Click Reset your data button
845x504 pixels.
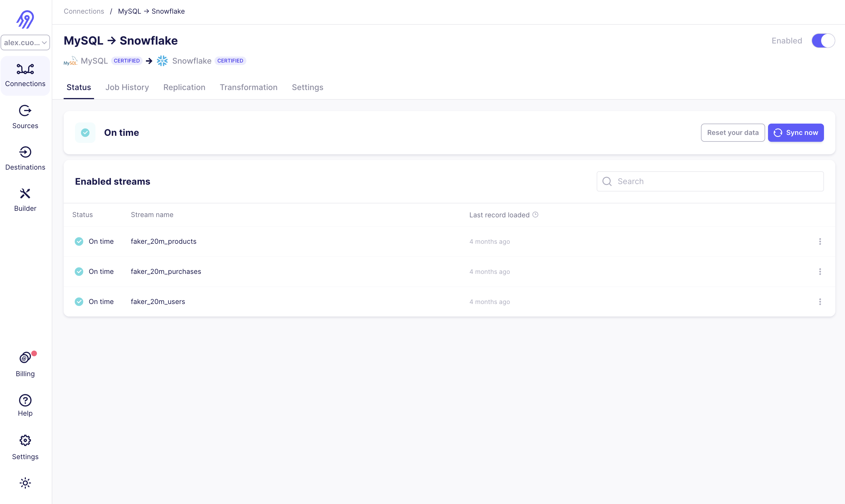click(x=732, y=132)
